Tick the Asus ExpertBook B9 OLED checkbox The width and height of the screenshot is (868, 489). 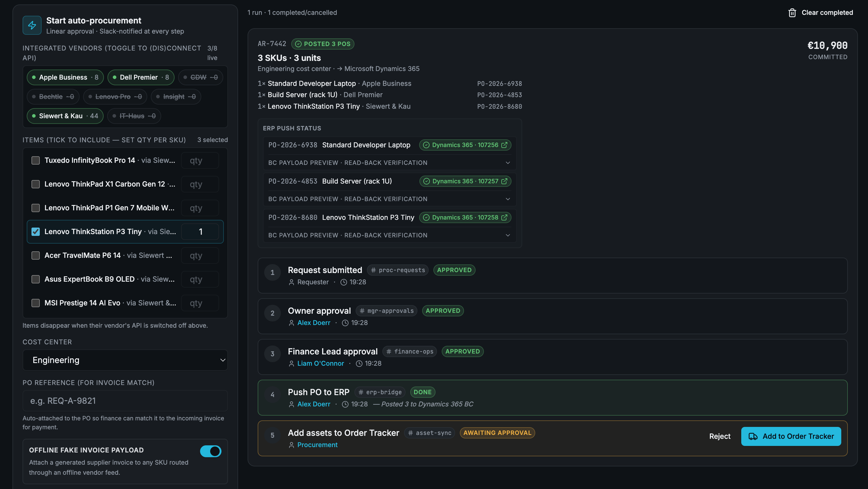coord(35,279)
